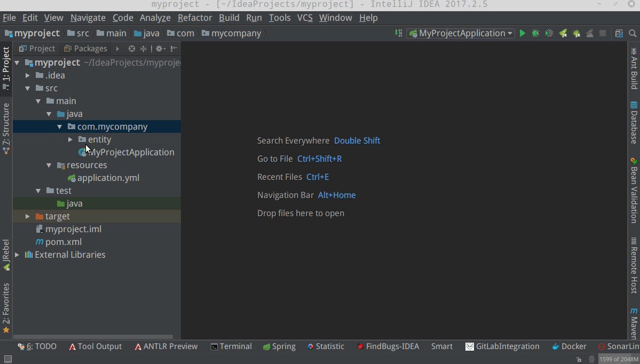Click the greyed-out rocket icon in toolbar
Viewport: 640px width, 364px height.
(x=589, y=34)
